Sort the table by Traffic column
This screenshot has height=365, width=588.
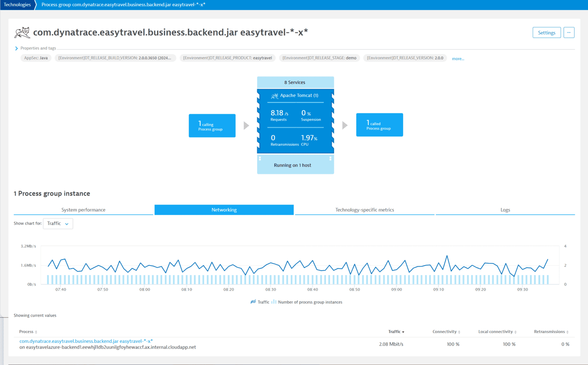(396, 332)
